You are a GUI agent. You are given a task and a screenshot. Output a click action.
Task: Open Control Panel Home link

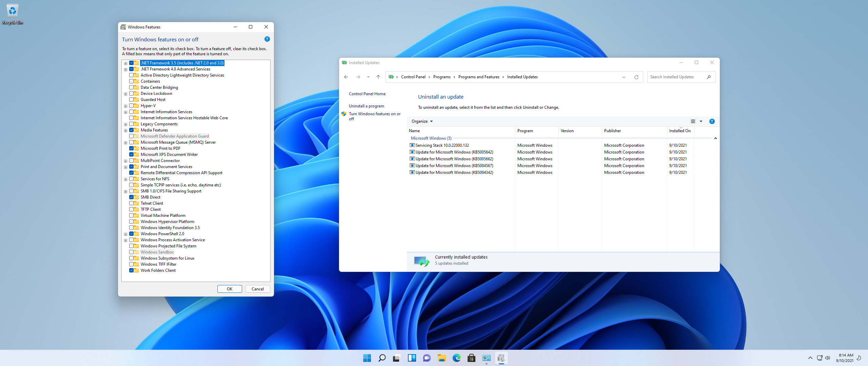click(367, 94)
